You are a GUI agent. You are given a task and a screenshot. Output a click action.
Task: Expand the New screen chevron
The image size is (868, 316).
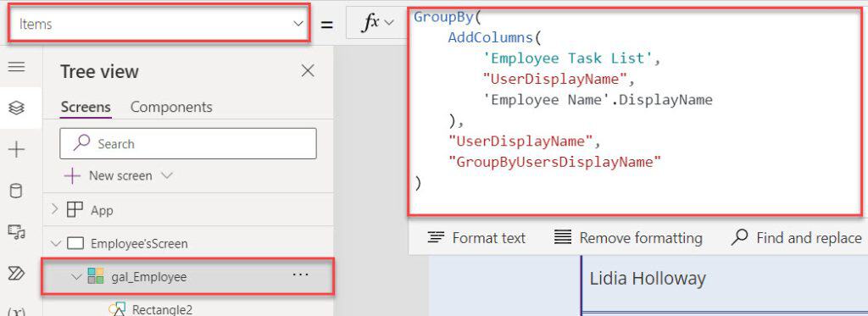point(167,175)
